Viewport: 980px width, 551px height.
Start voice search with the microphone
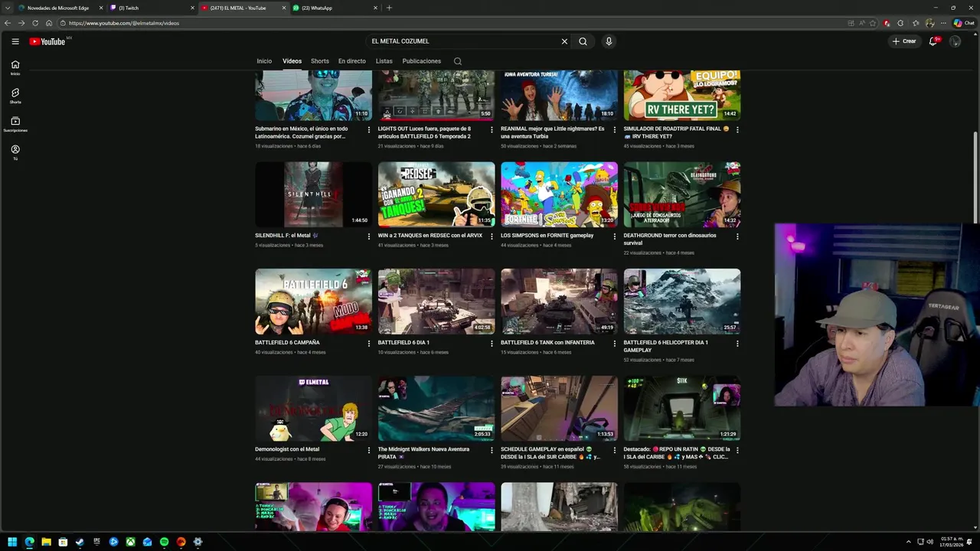(x=609, y=41)
